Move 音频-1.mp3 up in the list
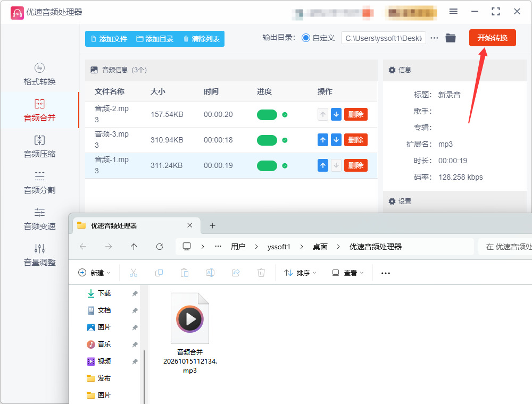The height and width of the screenshot is (404, 532). pos(323,165)
